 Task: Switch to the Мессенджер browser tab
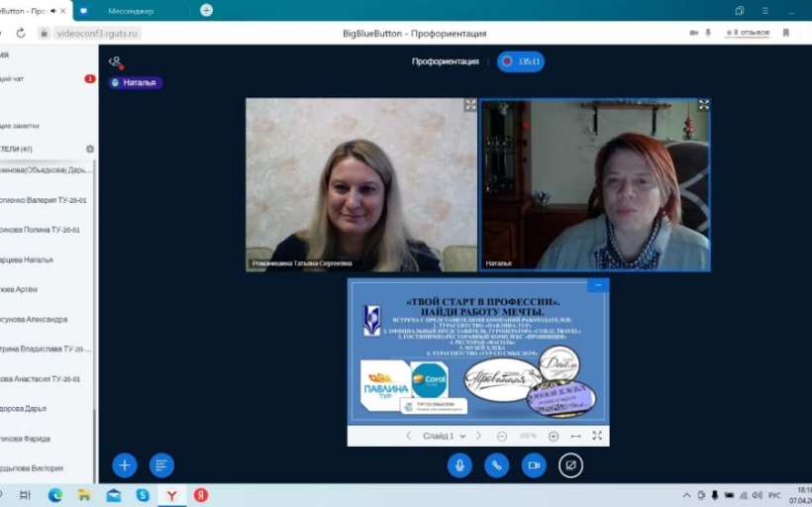[x=131, y=10]
